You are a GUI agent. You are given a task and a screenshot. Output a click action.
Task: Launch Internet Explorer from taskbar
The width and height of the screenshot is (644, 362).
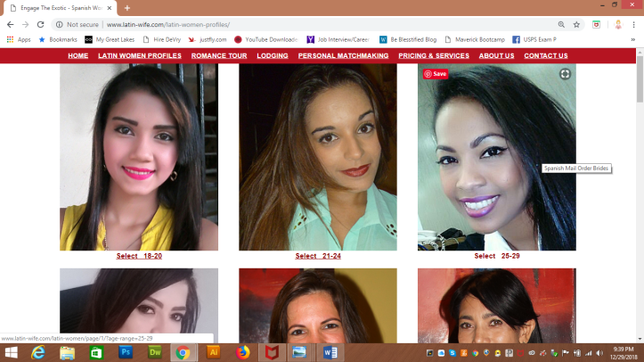(38, 352)
